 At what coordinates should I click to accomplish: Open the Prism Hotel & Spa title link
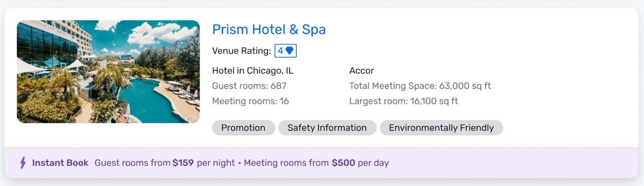pos(269,29)
